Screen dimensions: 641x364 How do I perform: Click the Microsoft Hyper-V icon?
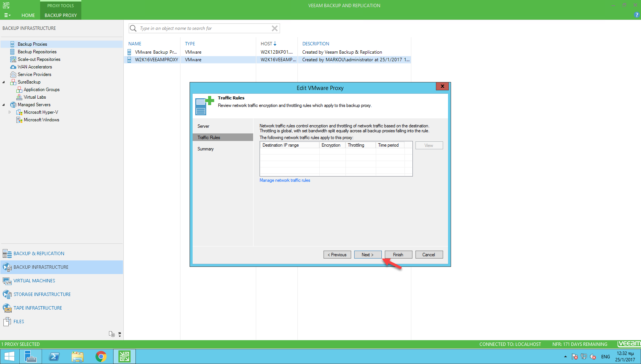pos(19,112)
